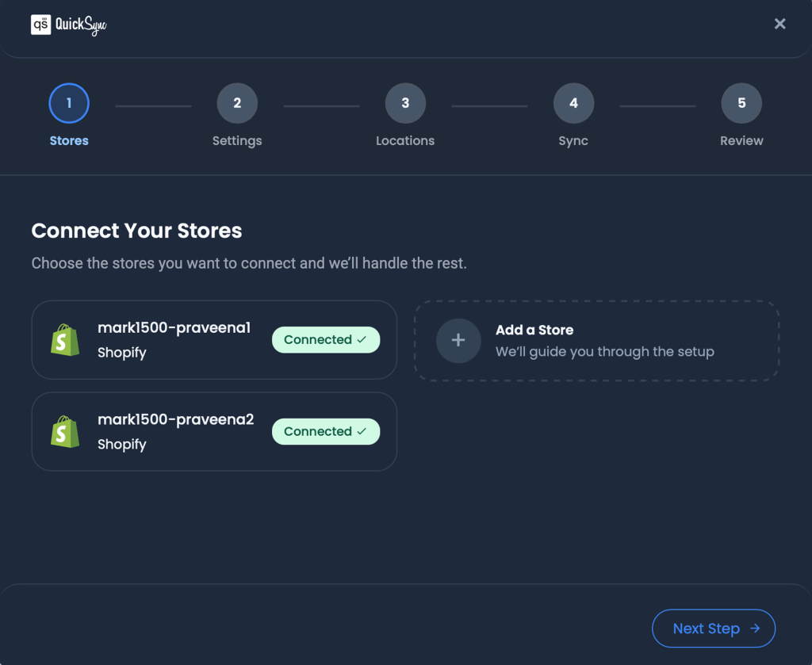Click the Review step label
Screen dimensions: 812x665
tap(741, 140)
